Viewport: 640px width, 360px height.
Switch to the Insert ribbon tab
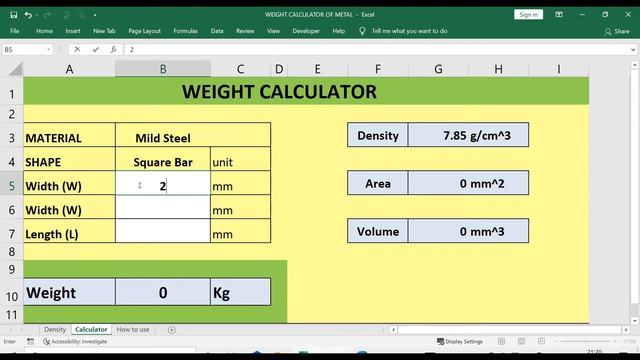[73, 31]
